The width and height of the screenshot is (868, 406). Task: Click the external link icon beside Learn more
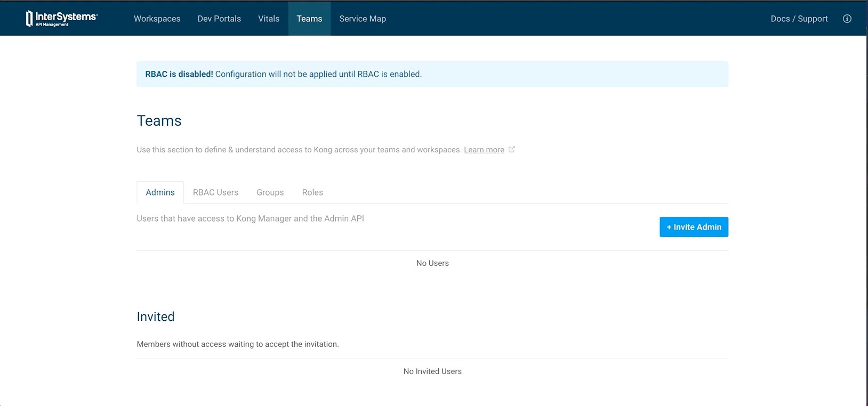coord(512,149)
